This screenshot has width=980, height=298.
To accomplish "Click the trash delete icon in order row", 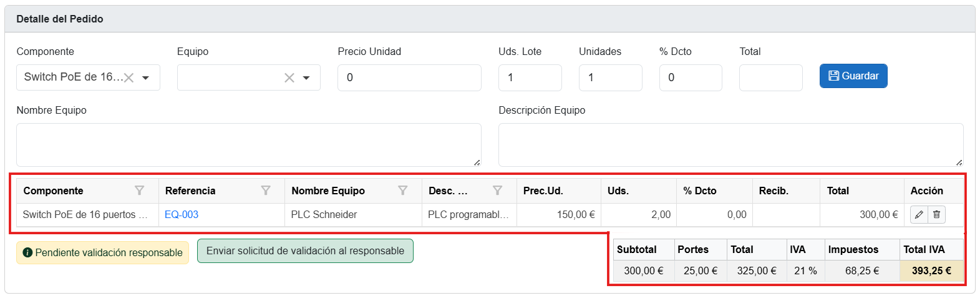I will coord(936,215).
